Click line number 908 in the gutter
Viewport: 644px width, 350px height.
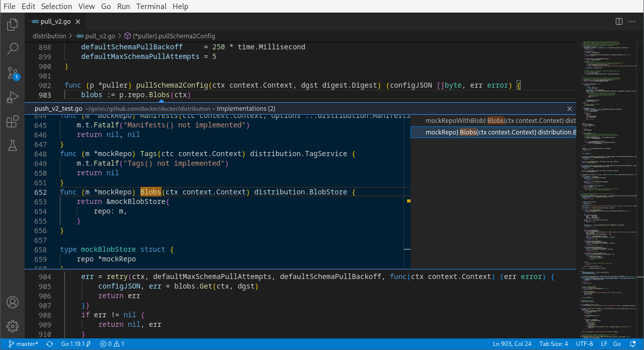45,315
